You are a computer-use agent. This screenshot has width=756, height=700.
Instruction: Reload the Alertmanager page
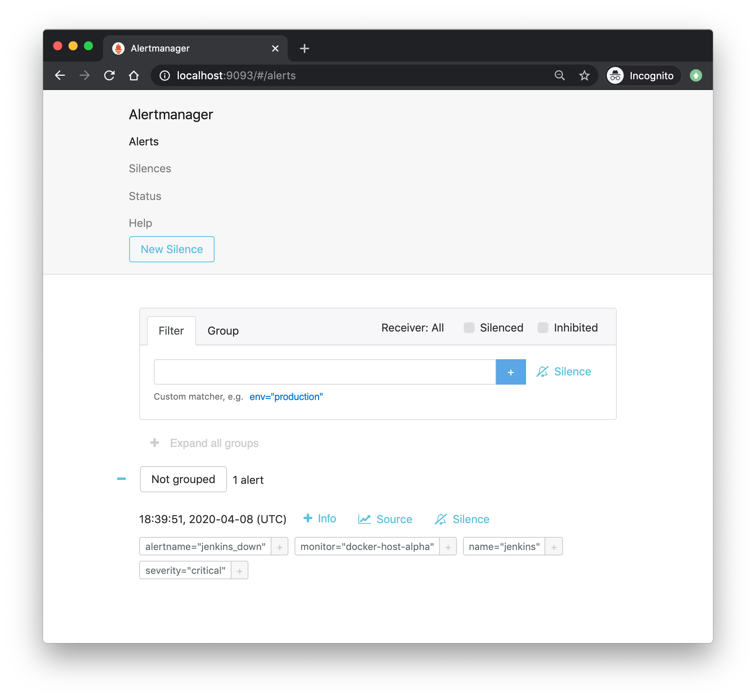click(110, 75)
